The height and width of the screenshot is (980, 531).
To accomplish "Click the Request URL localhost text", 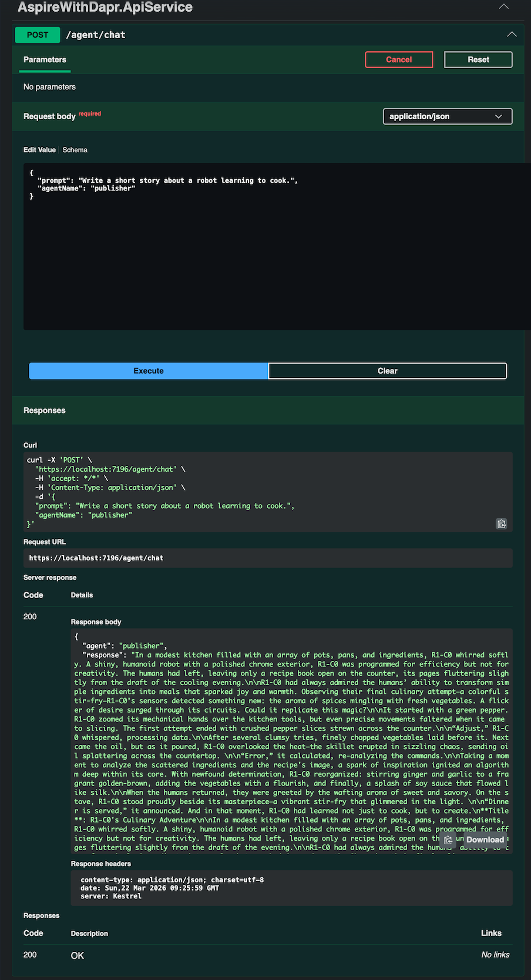I will (96, 558).
